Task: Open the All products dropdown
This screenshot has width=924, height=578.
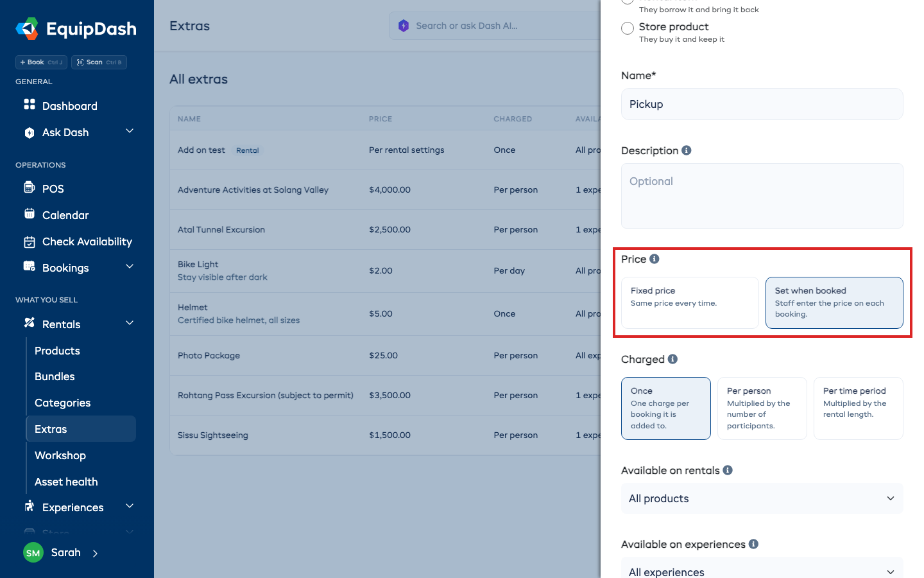Action: (762, 498)
